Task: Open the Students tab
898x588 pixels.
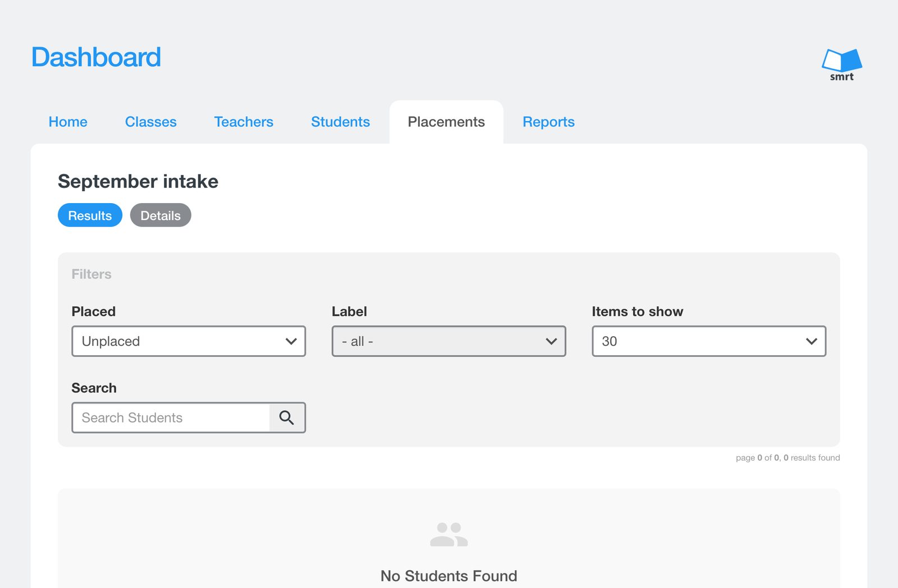Action: 341,122
